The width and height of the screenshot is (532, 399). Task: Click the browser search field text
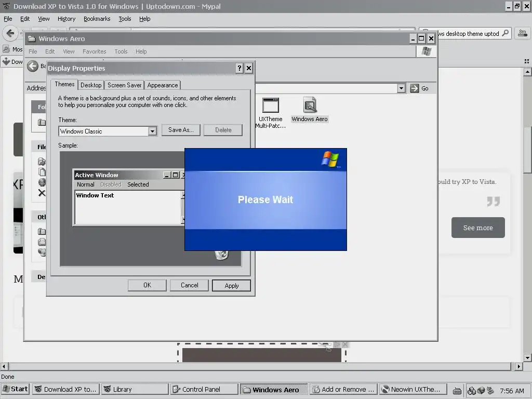[x=469, y=34]
